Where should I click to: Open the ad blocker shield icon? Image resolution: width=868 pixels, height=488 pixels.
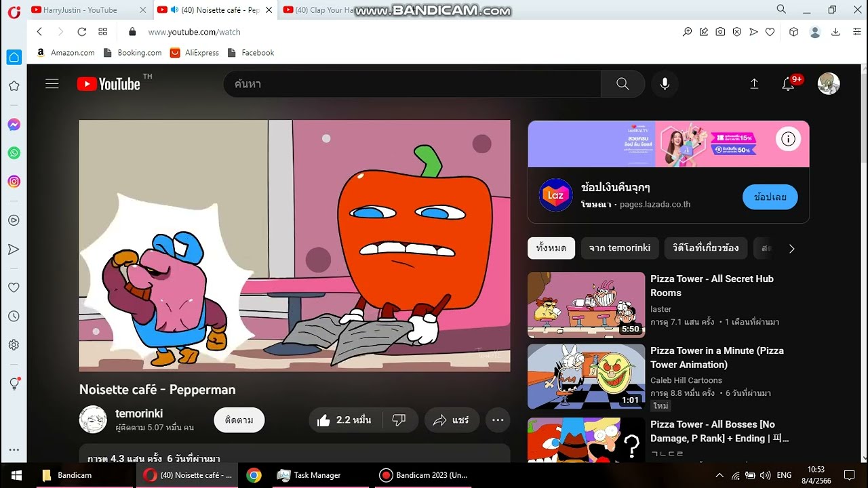[x=737, y=32]
